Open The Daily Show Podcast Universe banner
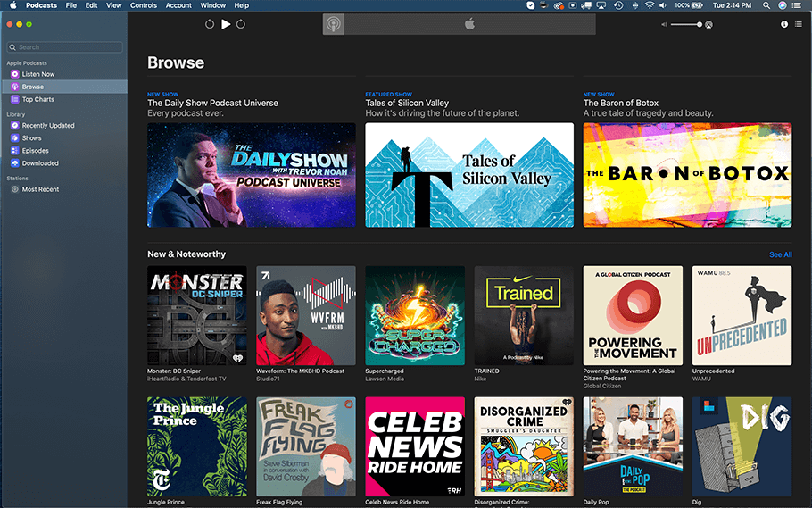Image resolution: width=812 pixels, height=508 pixels. point(251,175)
